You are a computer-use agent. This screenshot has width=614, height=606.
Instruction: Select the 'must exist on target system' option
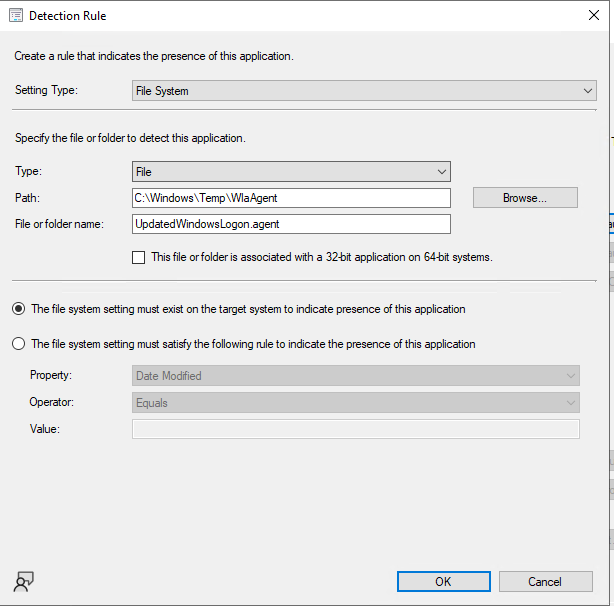pyautogui.click(x=19, y=309)
